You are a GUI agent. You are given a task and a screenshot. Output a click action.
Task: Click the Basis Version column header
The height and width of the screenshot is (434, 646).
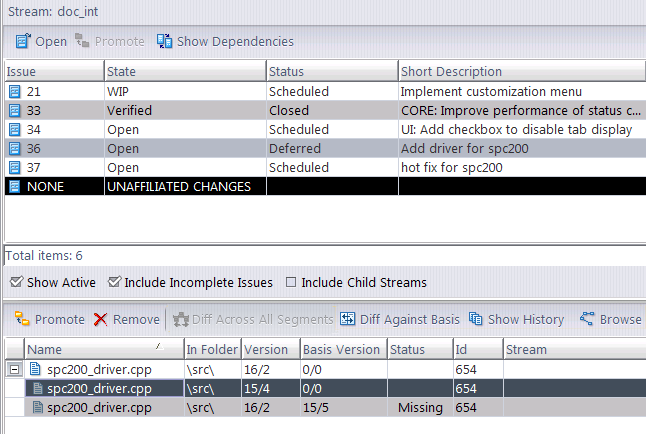(x=342, y=349)
